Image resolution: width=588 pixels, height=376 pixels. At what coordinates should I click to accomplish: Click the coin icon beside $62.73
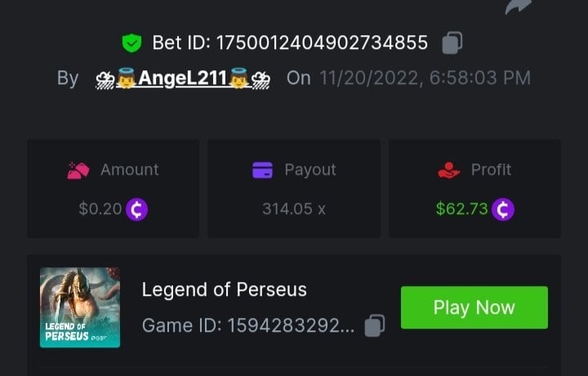(x=502, y=209)
